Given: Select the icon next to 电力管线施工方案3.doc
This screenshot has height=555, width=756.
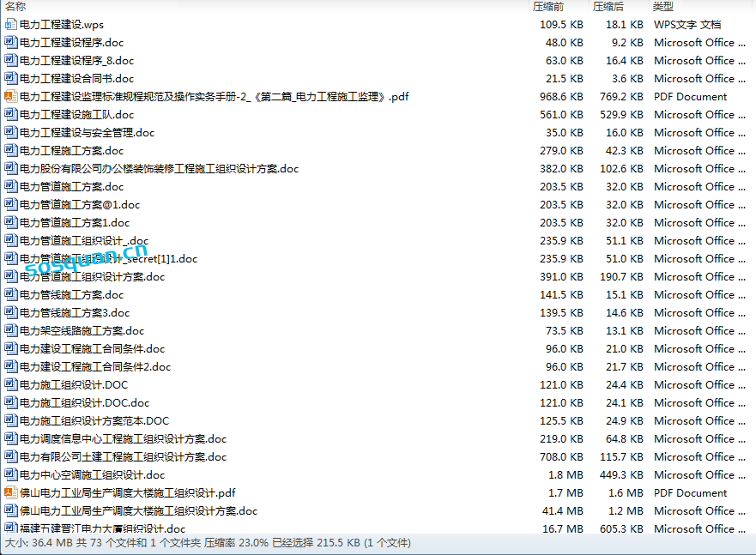Looking at the screenshot, I should pos(11,313).
